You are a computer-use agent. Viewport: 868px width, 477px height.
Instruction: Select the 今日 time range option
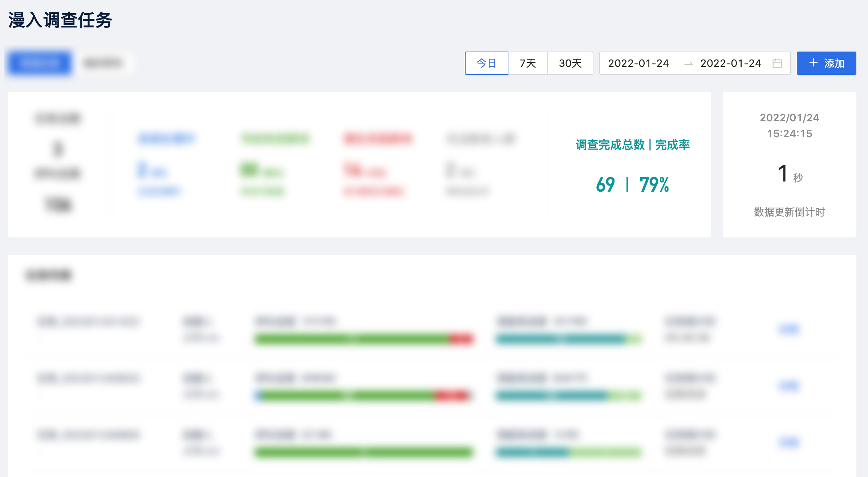click(486, 63)
